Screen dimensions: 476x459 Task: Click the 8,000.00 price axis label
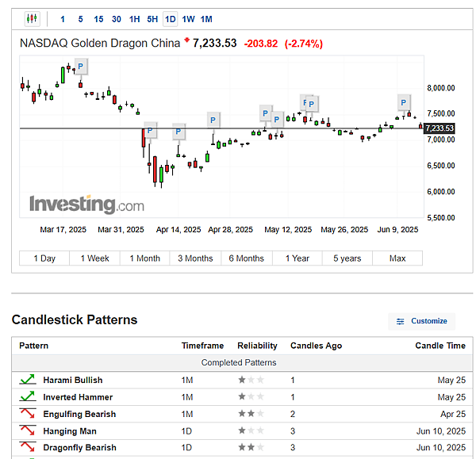[441, 88]
